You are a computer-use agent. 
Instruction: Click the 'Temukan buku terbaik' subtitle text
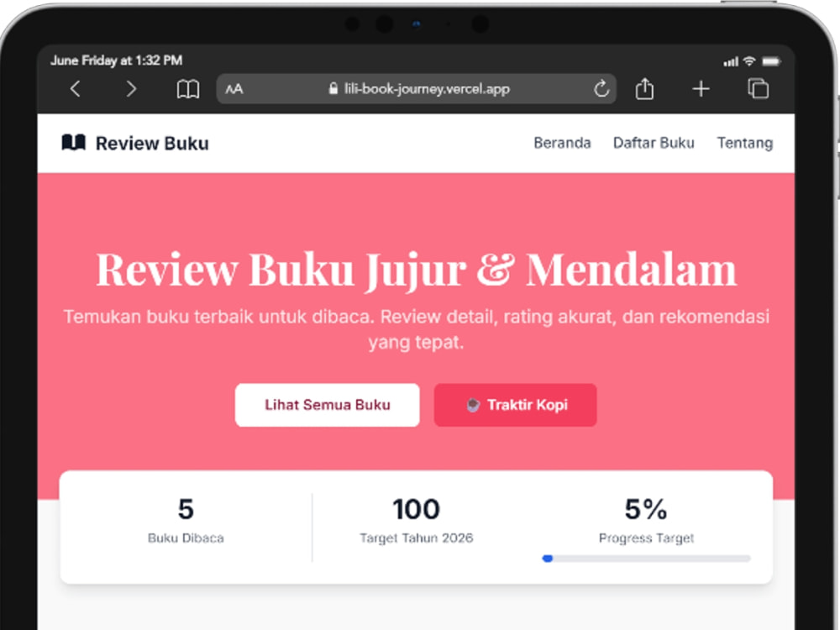tap(417, 329)
